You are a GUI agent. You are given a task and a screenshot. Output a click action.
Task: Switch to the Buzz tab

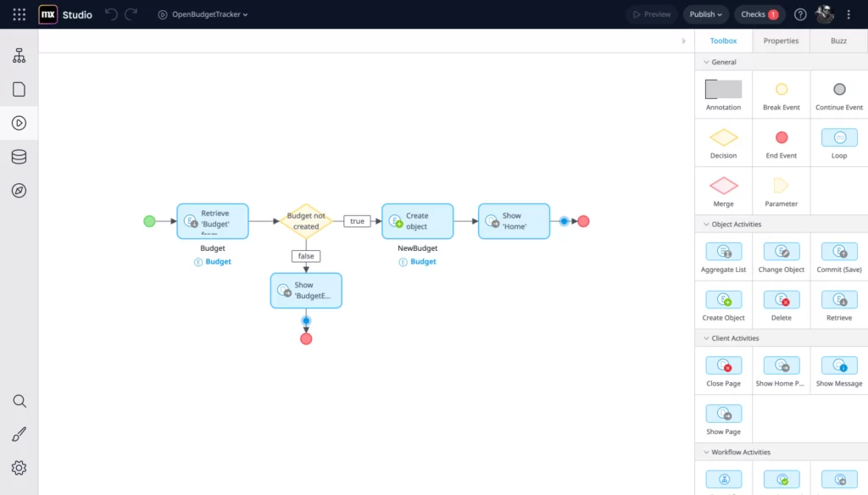(837, 41)
